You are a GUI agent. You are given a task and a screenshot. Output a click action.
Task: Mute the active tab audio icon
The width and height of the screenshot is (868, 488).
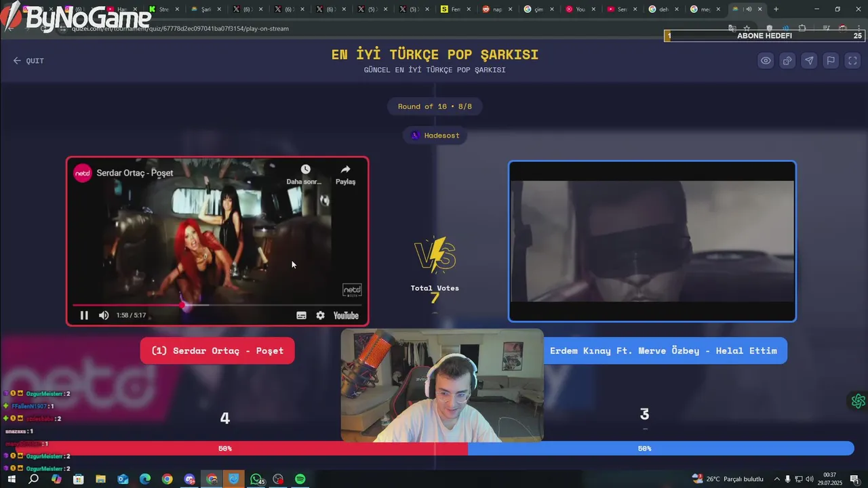coord(749,9)
